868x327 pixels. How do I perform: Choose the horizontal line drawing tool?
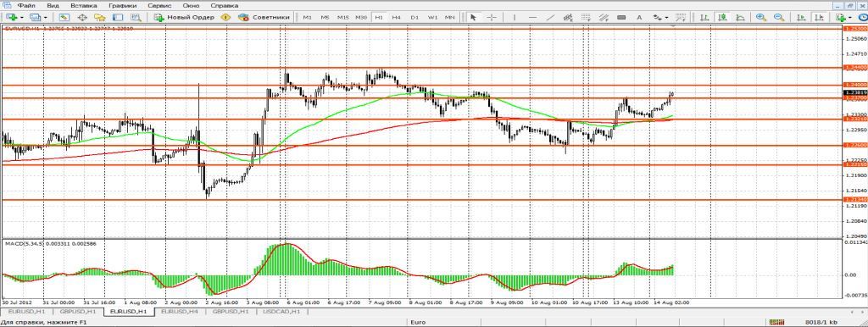pyautogui.click(x=532, y=17)
